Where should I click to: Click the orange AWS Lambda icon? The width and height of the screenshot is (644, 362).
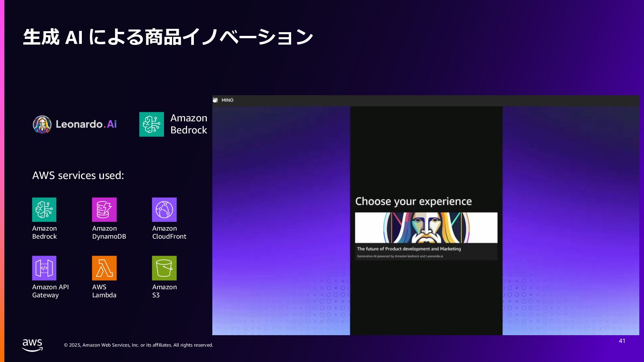[104, 268]
